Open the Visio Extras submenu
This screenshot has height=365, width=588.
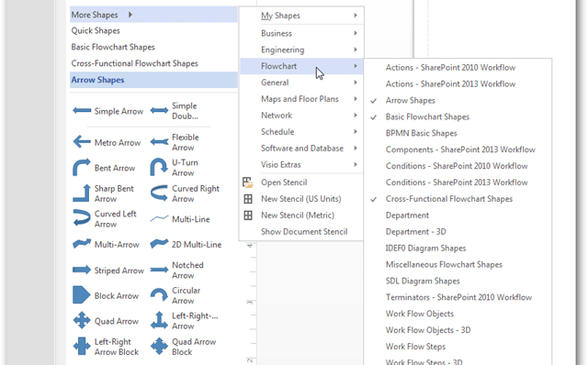point(302,165)
